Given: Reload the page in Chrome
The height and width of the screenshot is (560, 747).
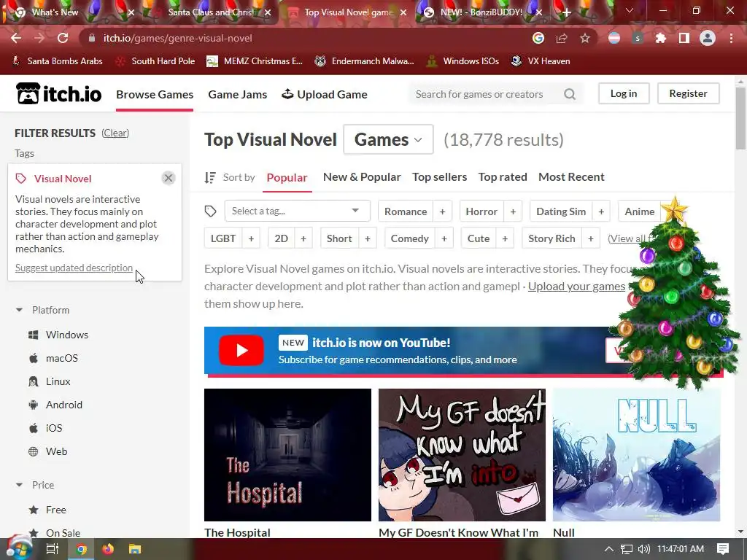Looking at the screenshot, I should (x=63, y=38).
